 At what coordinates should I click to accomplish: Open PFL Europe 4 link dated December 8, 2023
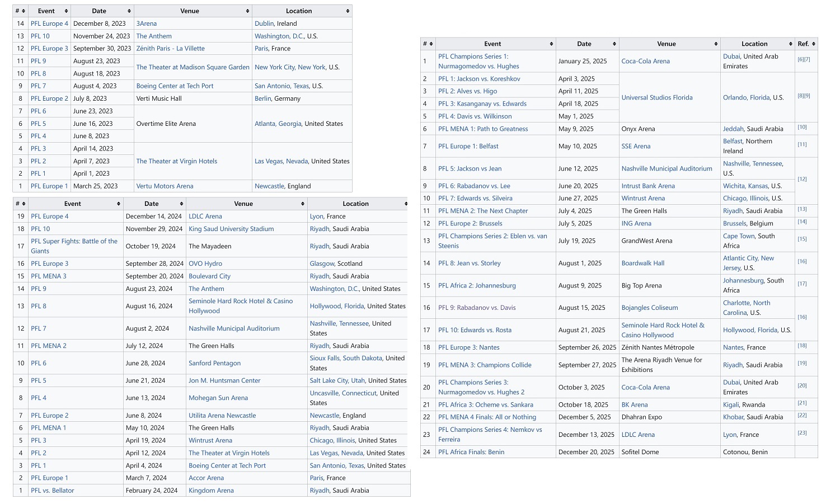pos(49,24)
